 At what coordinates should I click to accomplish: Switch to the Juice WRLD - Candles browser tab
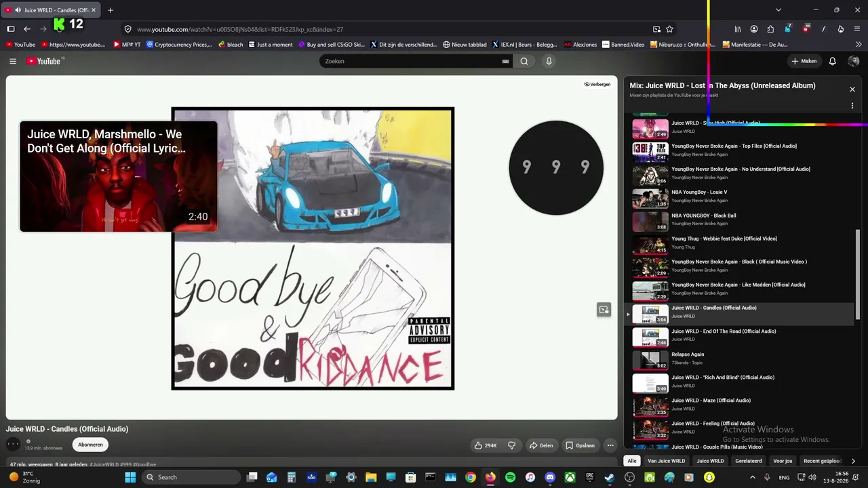[51, 10]
